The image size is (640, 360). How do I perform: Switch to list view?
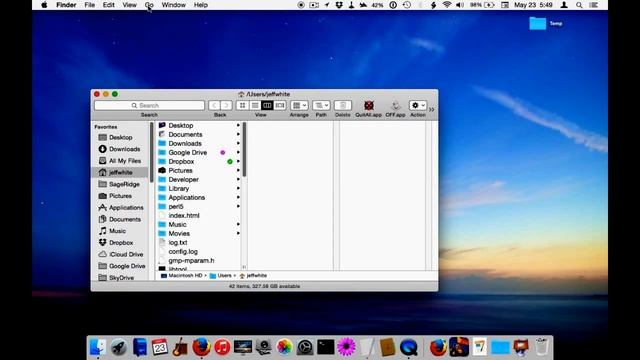[x=255, y=105]
